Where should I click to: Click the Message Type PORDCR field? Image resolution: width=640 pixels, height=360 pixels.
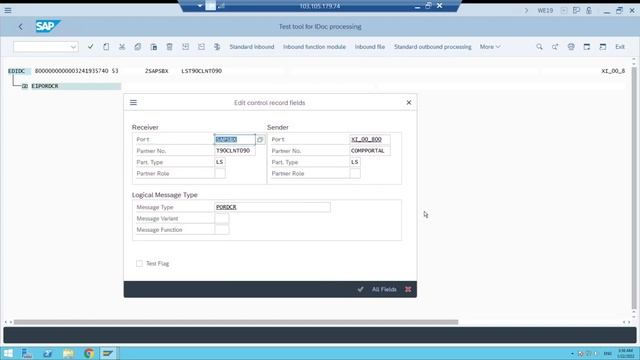272,207
